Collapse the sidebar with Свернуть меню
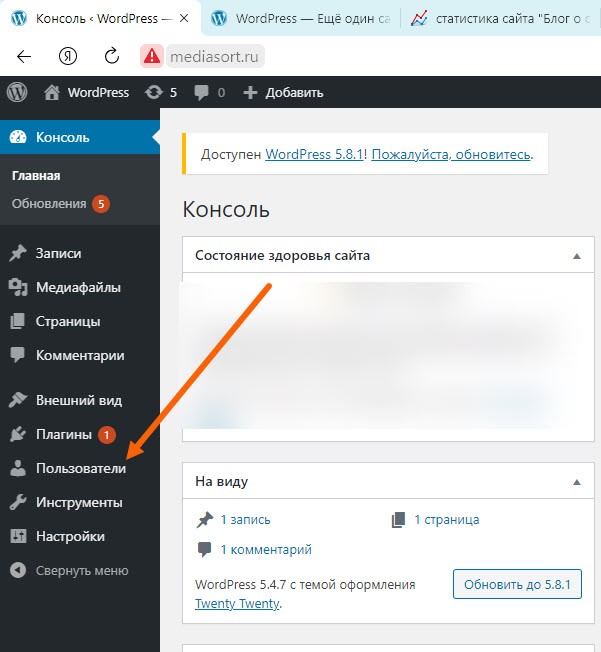Screen dimensions: 601x652 pyautogui.click(x=70, y=571)
